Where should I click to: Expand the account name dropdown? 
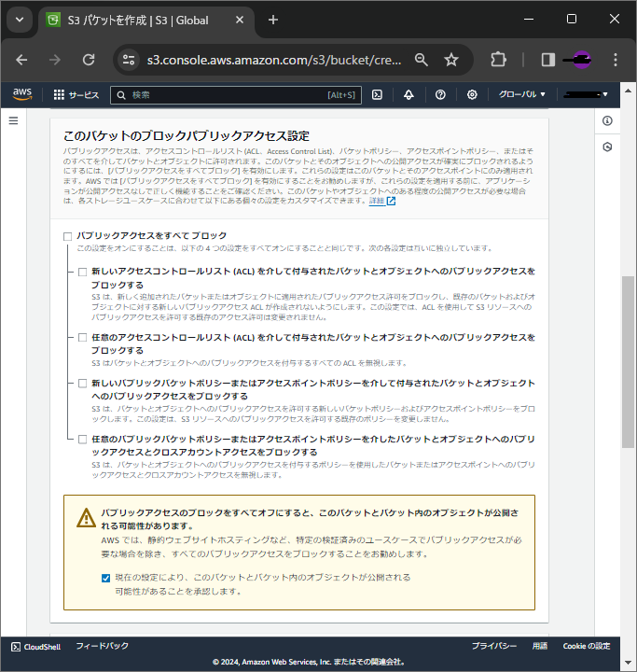pos(586,94)
